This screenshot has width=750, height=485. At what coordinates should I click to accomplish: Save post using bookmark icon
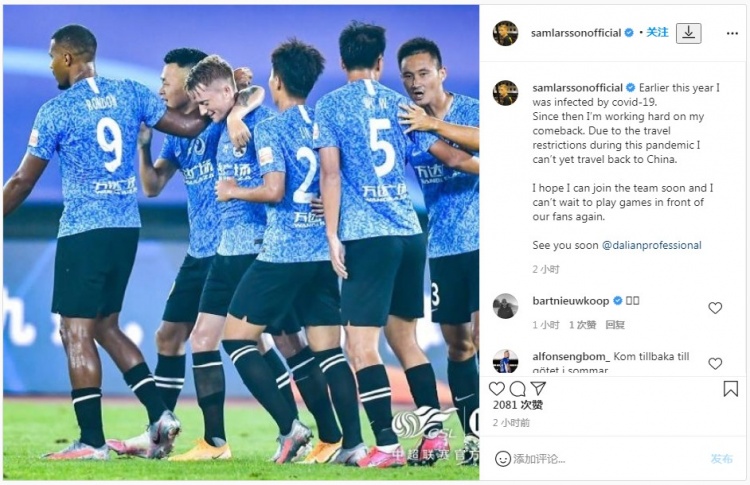point(730,389)
